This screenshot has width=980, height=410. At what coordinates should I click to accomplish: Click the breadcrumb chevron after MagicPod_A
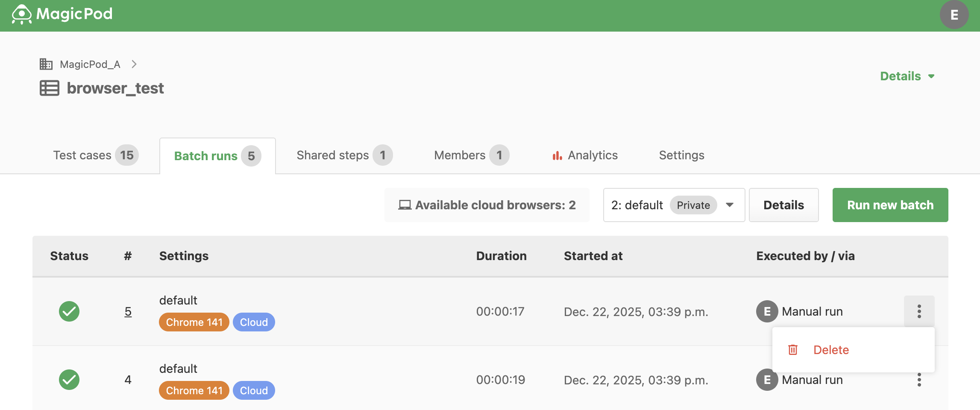pyautogui.click(x=134, y=64)
